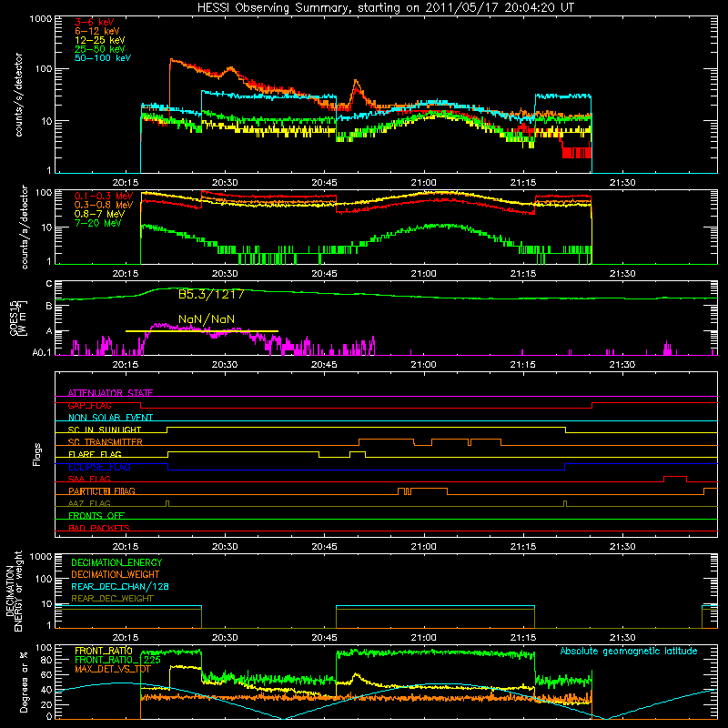This screenshot has height=728, width=728.
Task: Click the REAR_DEC_CHAN/128 legend label
Action: pos(120,587)
